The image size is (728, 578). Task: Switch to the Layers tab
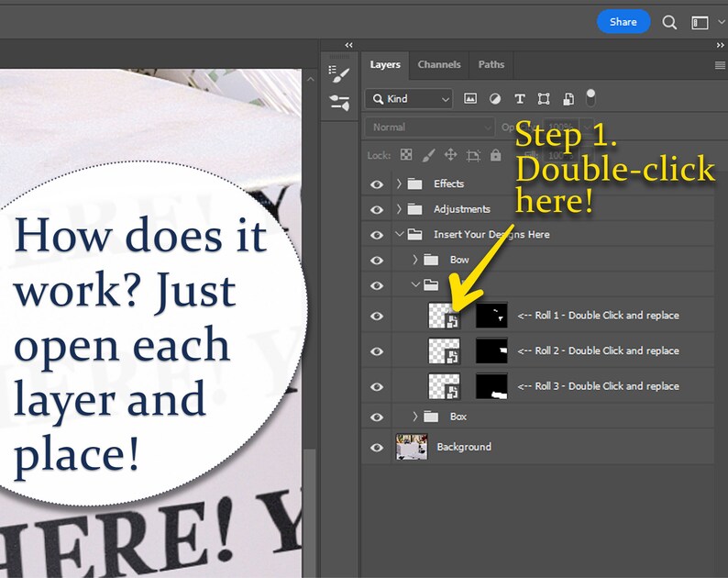click(x=385, y=64)
